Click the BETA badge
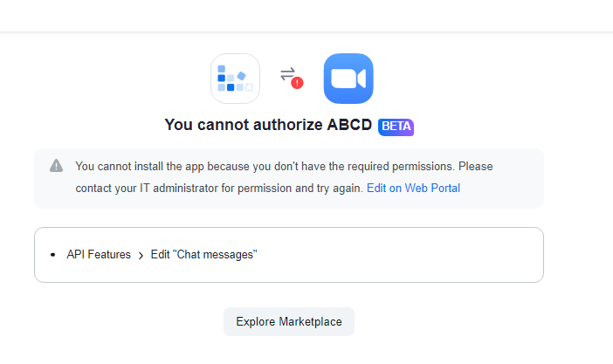The image size is (613, 364). [x=396, y=127]
